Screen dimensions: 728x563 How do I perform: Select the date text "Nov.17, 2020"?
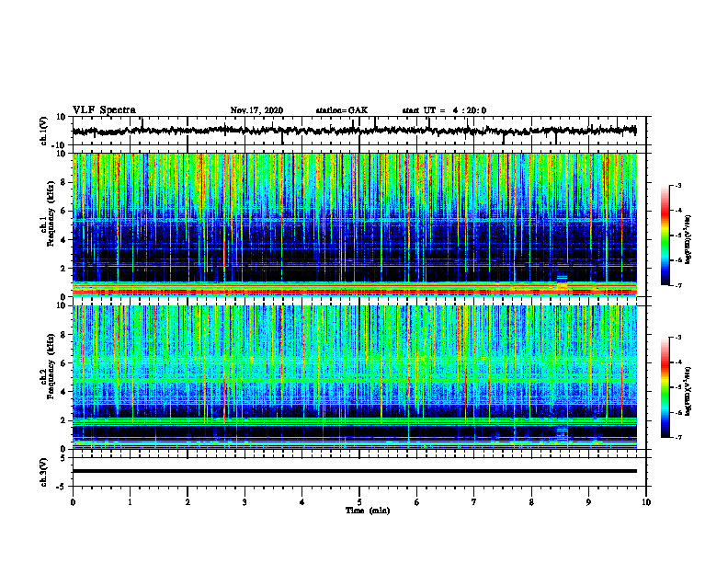[x=256, y=110]
